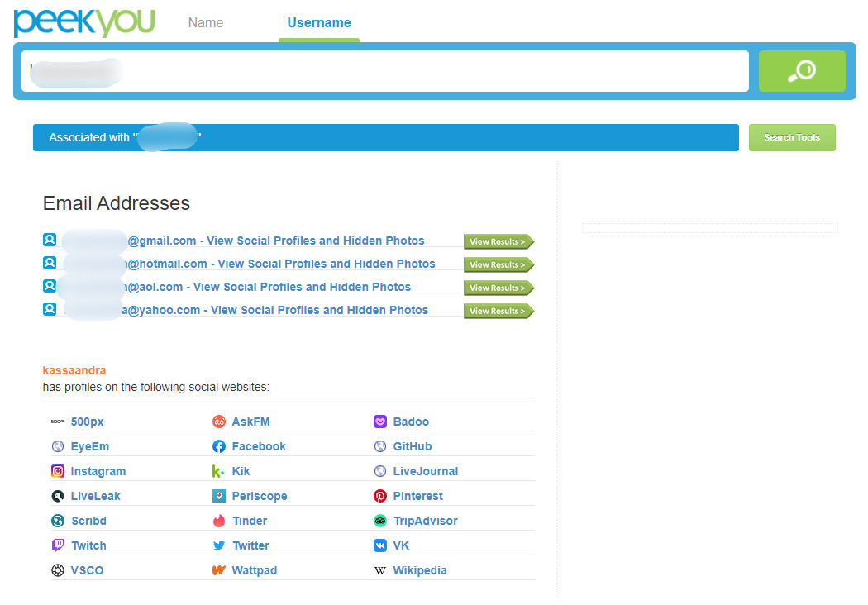Open the Tinder profile link
Viewport: 868px width, 605px height.
(x=250, y=521)
